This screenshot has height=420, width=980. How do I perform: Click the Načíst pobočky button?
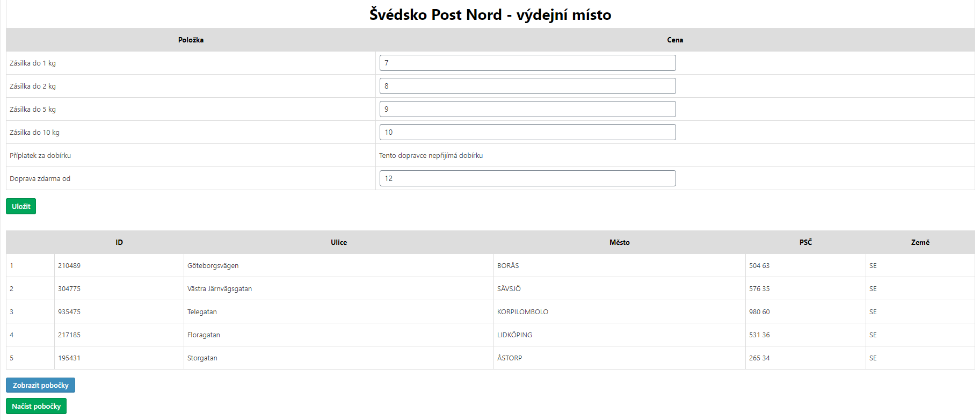[36, 406]
